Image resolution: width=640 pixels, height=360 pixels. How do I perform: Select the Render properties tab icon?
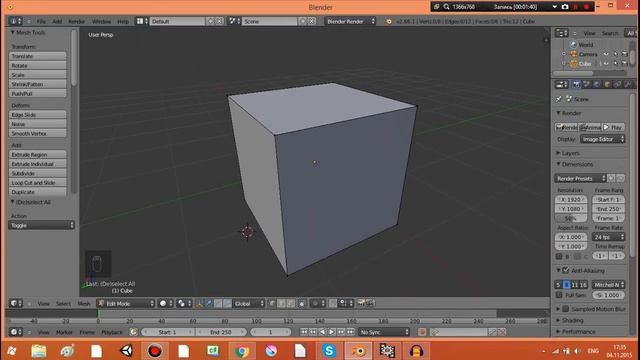coord(576,84)
